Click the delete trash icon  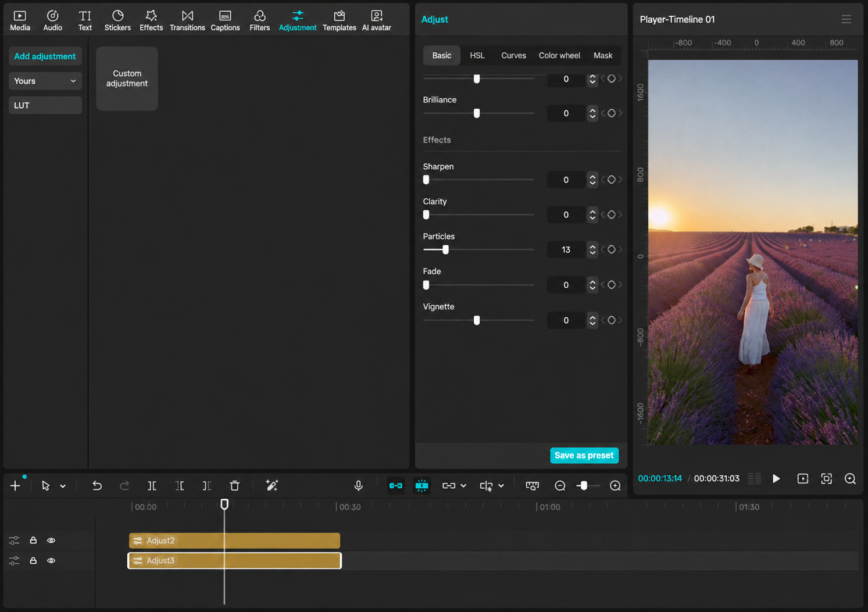pyautogui.click(x=234, y=485)
